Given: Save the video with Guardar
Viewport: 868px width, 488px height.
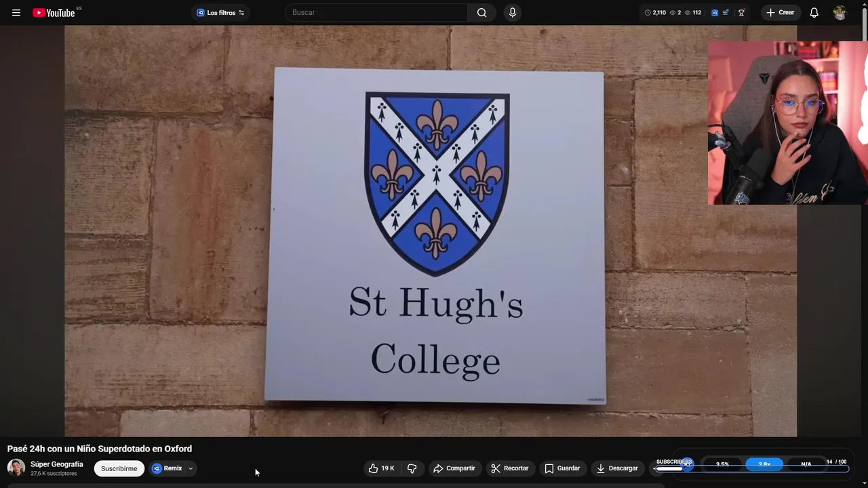Looking at the screenshot, I should click(x=562, y=468).
